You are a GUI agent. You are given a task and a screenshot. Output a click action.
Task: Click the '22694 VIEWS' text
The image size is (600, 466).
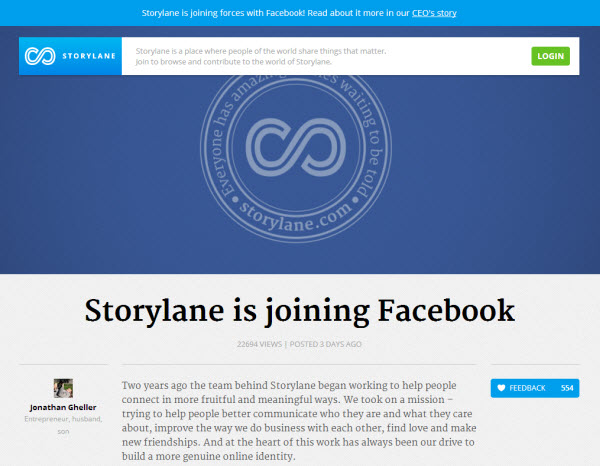coord(259,344)
